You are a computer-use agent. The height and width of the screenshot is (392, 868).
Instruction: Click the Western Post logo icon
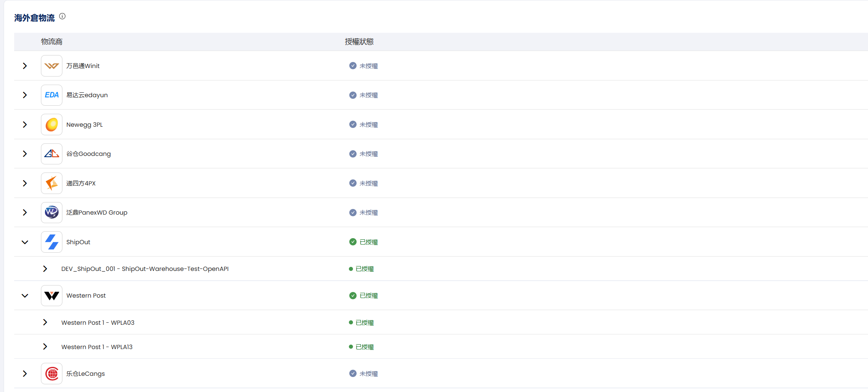(x=51, y=296)
